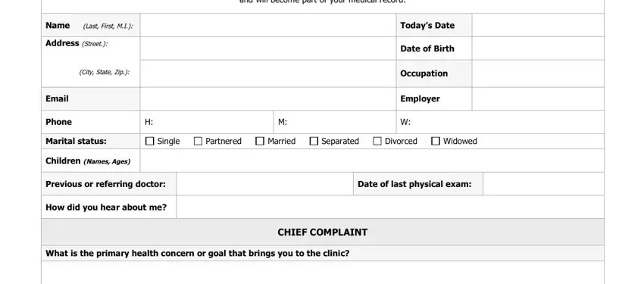Image resolution: width=644 pixels, height=284 pixels.
Task: Select the Employer field
Action: pyautogui.click(x=538, y=99)
